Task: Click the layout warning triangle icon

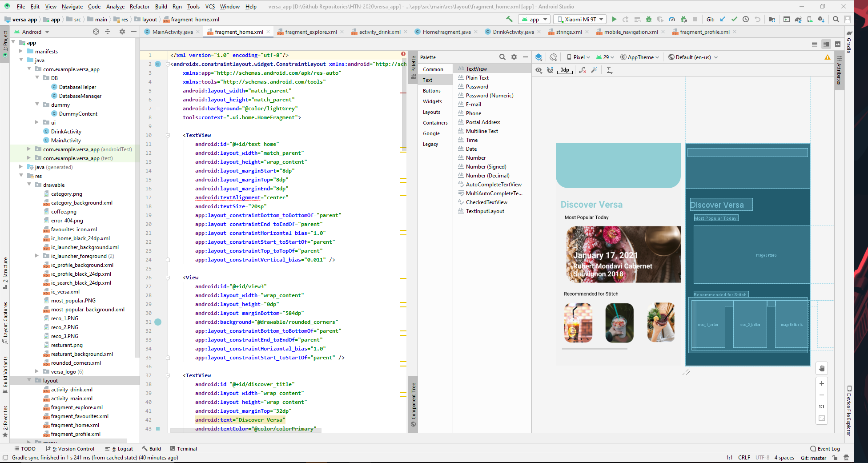Action: tap(827, 57)
